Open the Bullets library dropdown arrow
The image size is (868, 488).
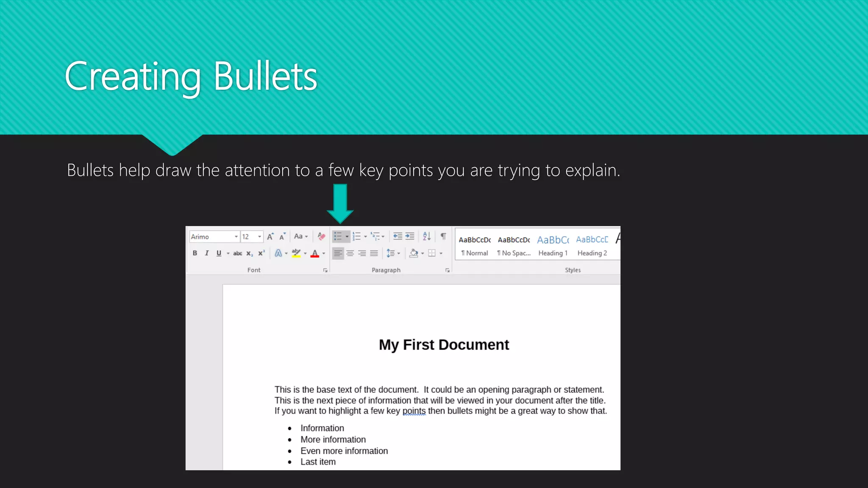347,236
